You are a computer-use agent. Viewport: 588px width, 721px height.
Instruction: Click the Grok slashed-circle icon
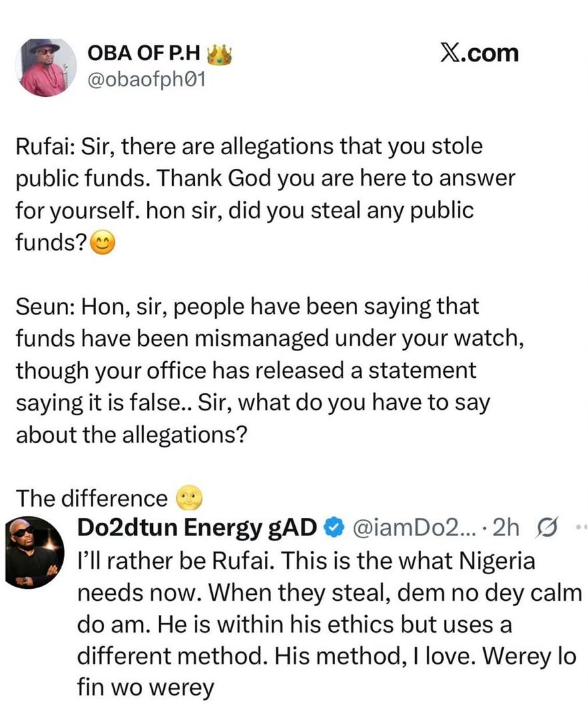pyautogui.click(x=547, y=527)
